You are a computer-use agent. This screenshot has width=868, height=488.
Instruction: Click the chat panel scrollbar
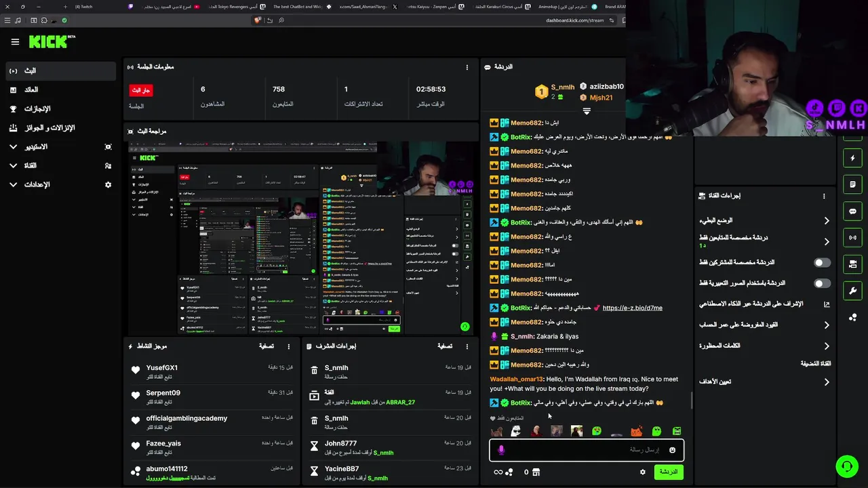click(692, 401)
